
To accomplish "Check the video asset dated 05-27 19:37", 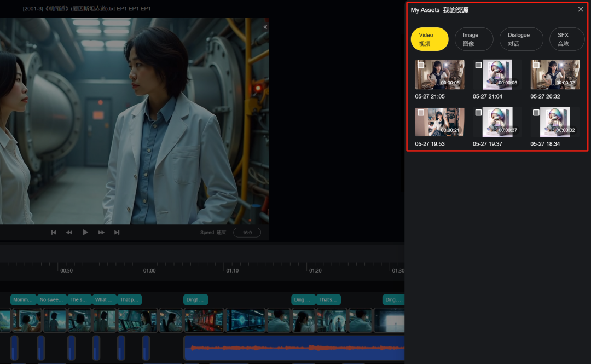I will [478, 113].
